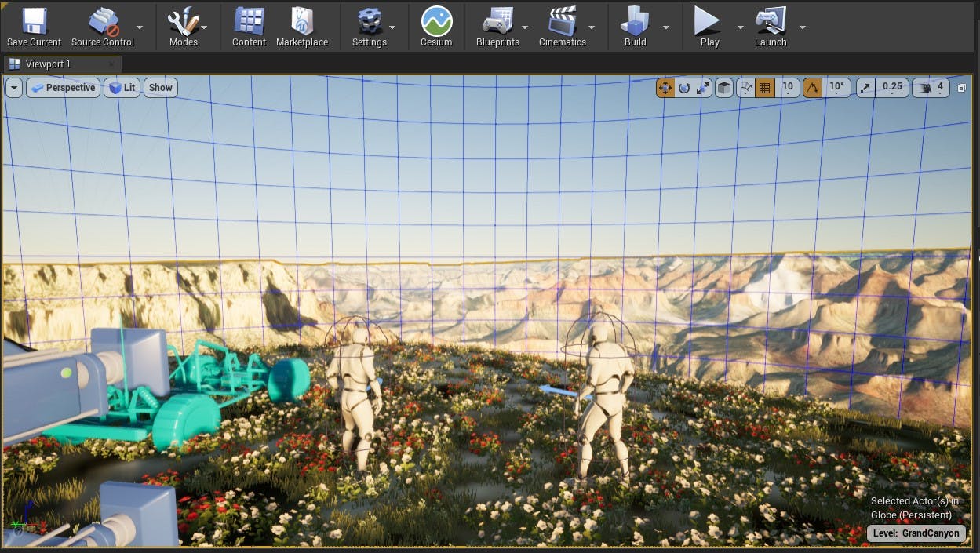Select the scale gizmo mode

[x=703, y=88]
